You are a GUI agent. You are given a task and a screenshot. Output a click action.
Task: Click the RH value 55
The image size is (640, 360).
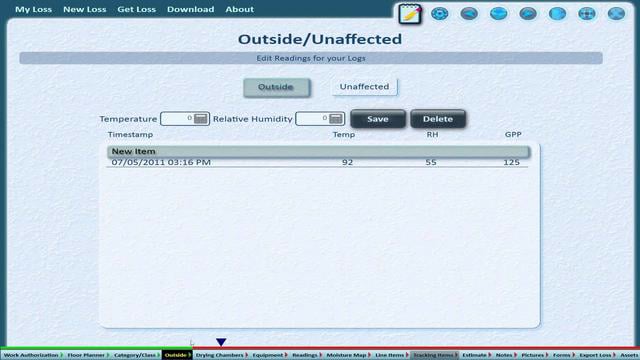[x=431, y=162]
